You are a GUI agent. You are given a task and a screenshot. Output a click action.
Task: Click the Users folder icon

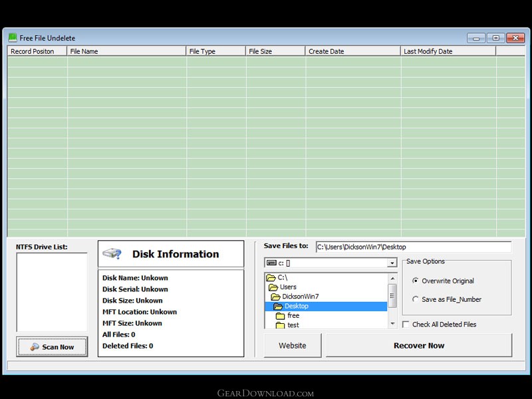tap(273, 287)
